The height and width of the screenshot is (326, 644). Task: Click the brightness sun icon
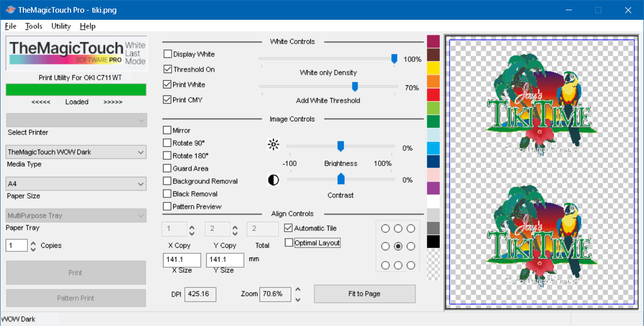pos(273,145)
